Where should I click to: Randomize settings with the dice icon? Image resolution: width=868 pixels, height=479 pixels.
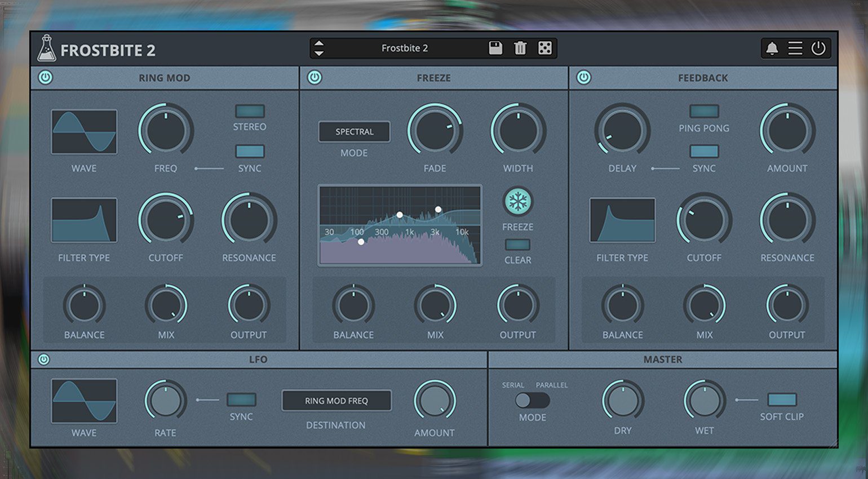[544, 48]
